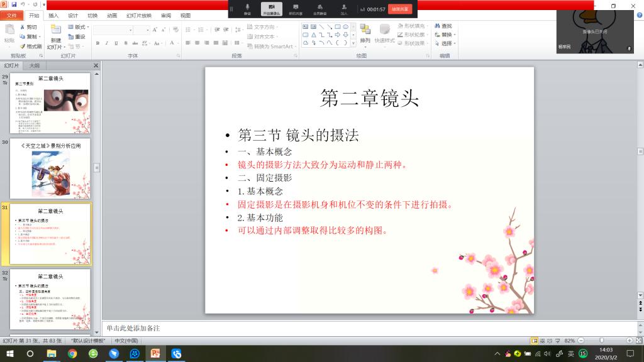Click the red end sharing button
Screen dimensions: 644x362
399,9
